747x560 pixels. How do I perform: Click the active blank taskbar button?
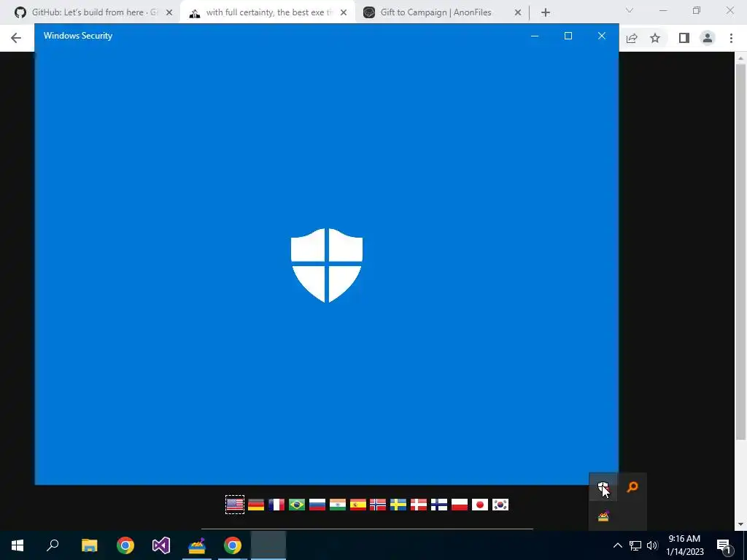[x=268, y=545]
